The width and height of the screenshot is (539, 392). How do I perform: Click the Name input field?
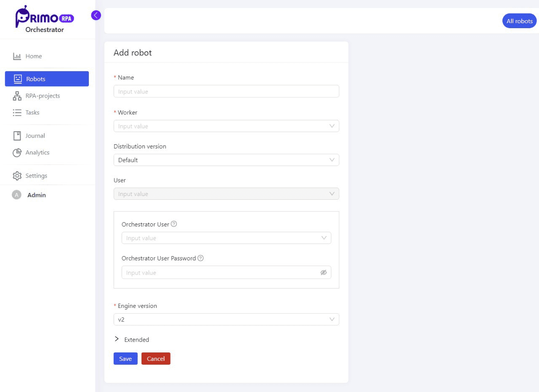tap(226, 92)
